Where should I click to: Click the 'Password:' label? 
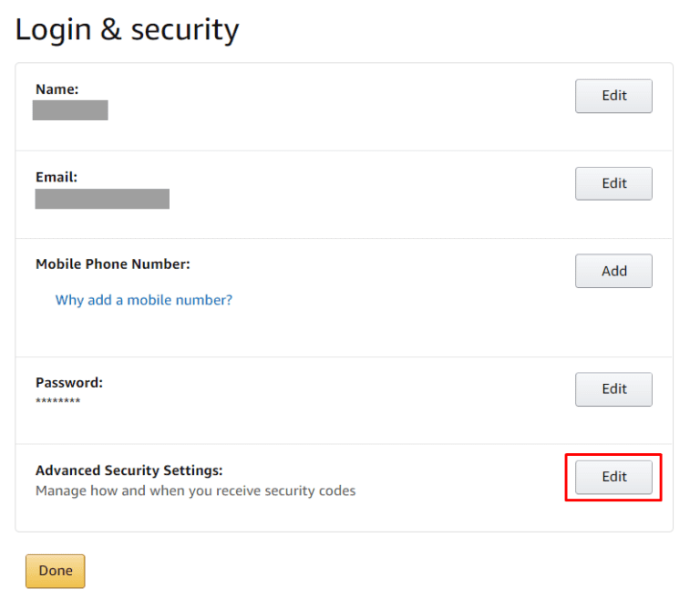(69, 383)
